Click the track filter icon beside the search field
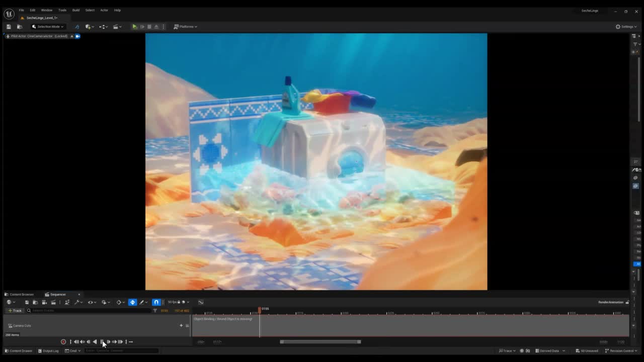This screenshot has height=362, width=644. pos(155,311)
